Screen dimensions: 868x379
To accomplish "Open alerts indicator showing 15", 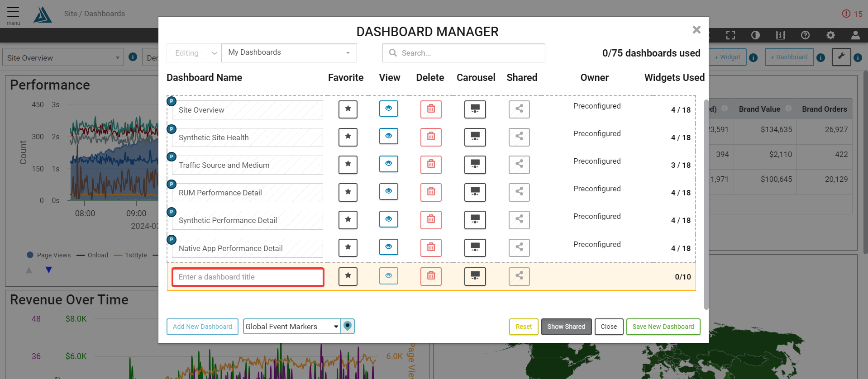I will tap(852, 14).
